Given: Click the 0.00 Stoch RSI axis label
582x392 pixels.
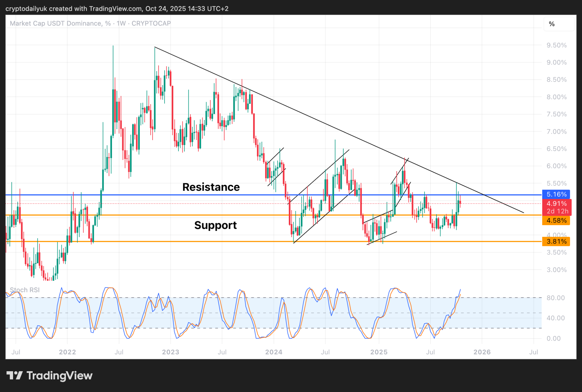Looking at the screenshot, I should click(554, 339).
